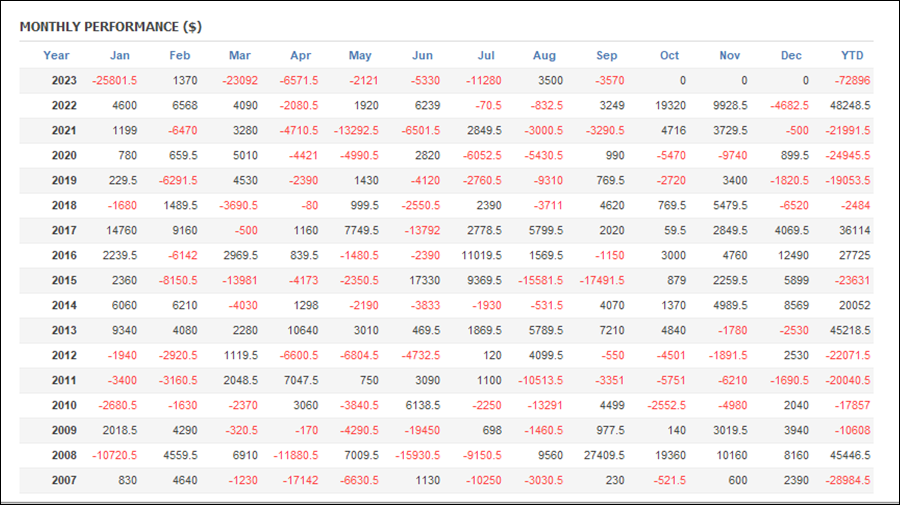Select the MONTHLY PERFORMANCE ($) heading

pos(111,27)
